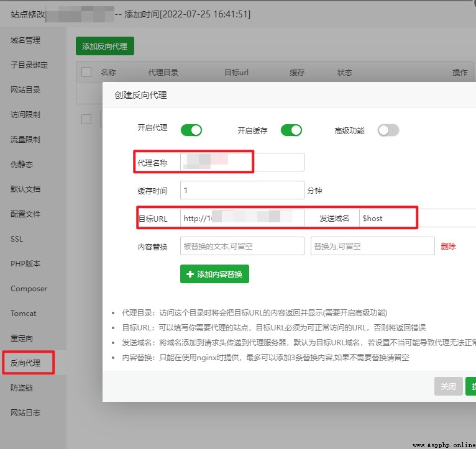Click the red 删除 link
The image size is (476, 449).
click(449, 246)
